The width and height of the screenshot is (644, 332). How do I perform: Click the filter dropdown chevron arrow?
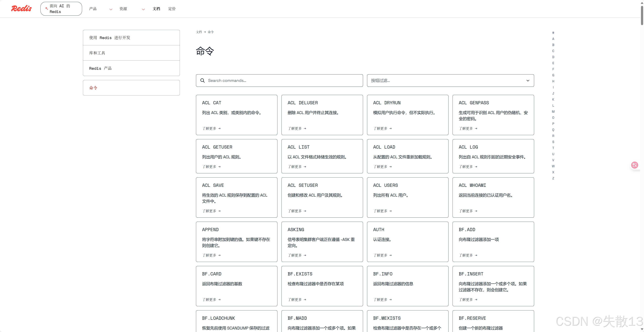pyautogui.click(x=528, y=80)
